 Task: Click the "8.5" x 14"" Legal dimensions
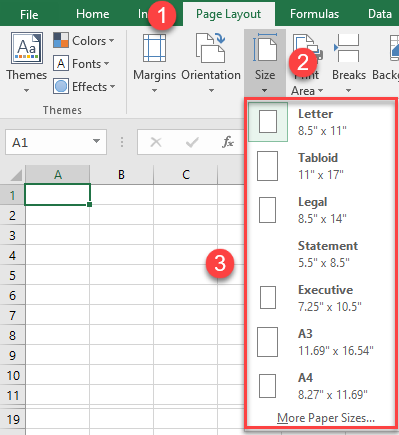322,219
